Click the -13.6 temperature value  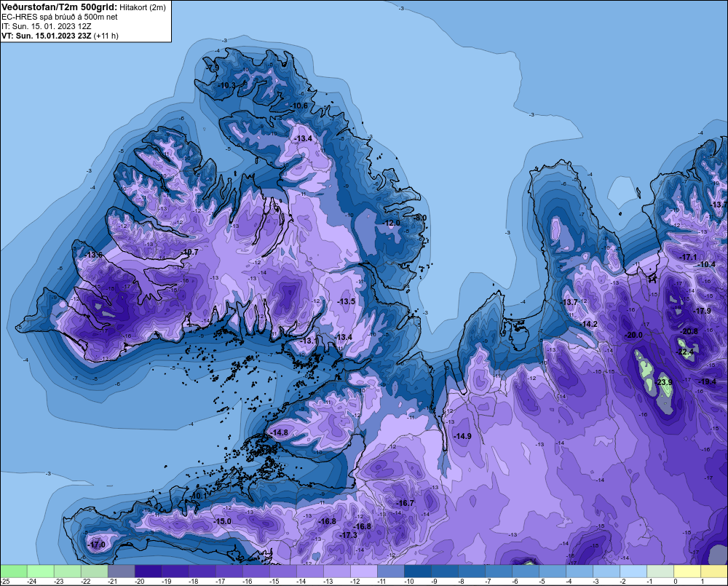[94, 255]
